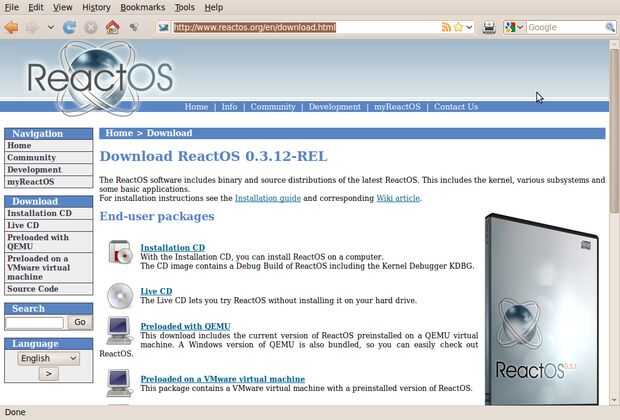This screenshot has width=620, height=420.
Task: Focus the Google search field
Action: click(x=565, y=27)
